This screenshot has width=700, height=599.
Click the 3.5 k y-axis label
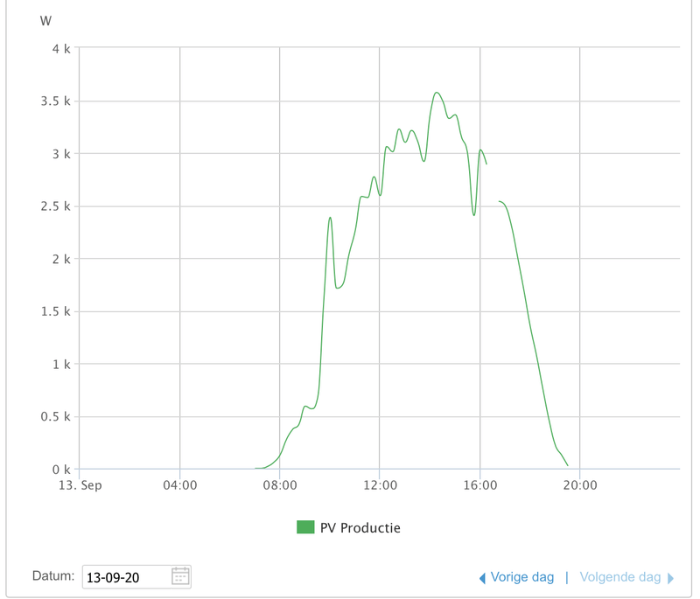[55, 101]
